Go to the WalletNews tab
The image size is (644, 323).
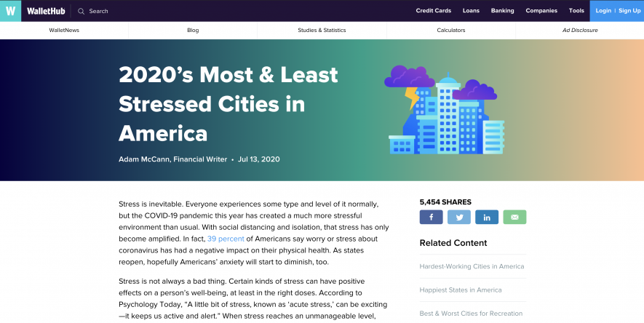click(64, 30)
